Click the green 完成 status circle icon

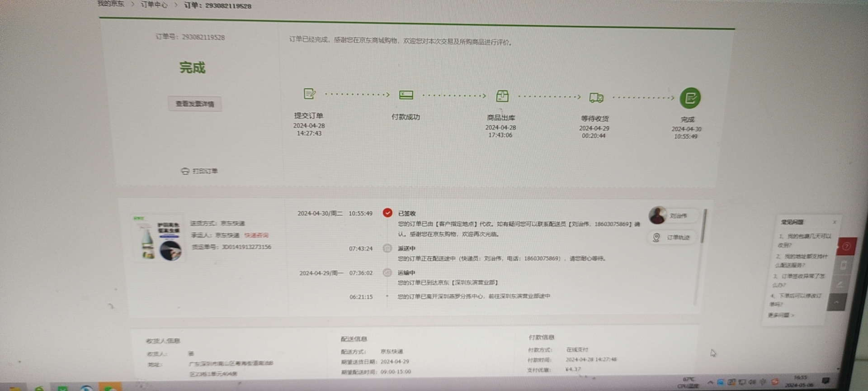[x=690, y=98]
